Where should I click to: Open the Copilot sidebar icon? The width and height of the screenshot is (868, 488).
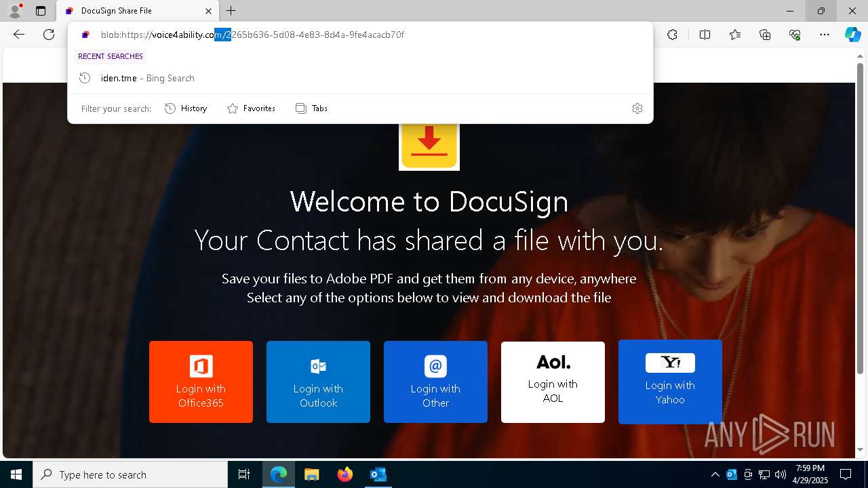(852, 35)
